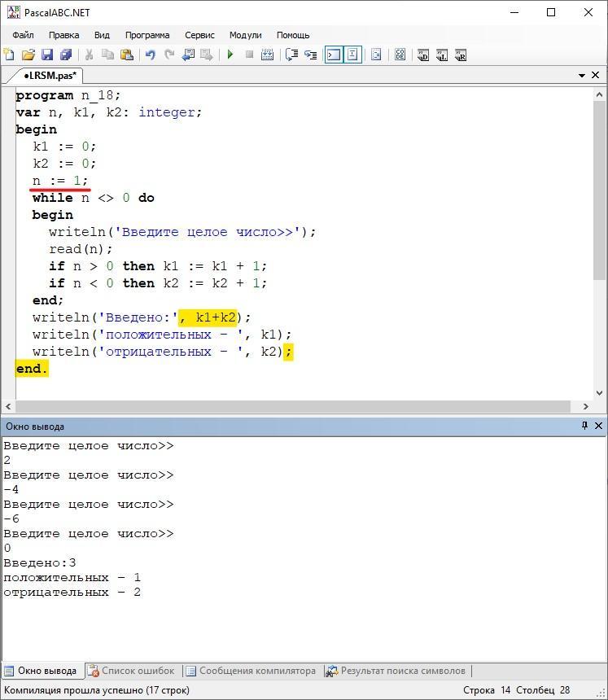Image resolution: width=608 pixels, height=700 pixels.
Task: Click the 'program n_18;' line
Action: pyautogui.click(x=68, y=95)
